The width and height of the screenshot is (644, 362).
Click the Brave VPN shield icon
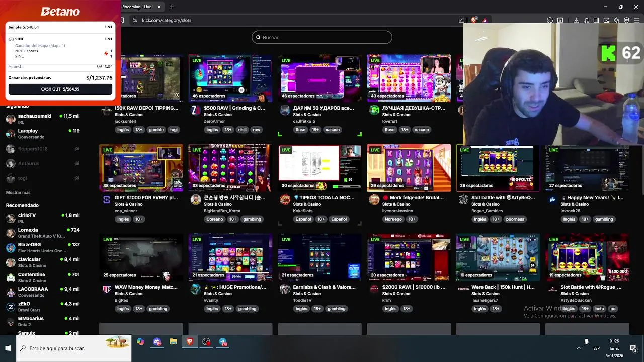(x=626, y=20)
